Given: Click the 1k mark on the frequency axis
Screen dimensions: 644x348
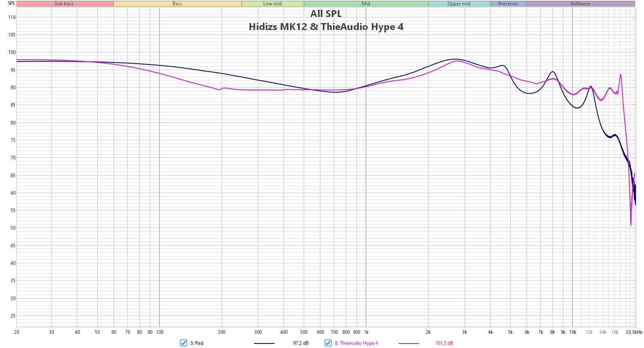Looking at the screenshot, I should point(366,332).
